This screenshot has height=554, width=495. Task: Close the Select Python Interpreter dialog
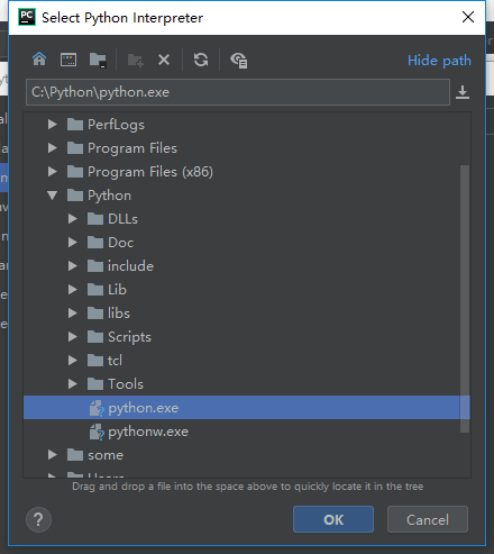[x=468, y=17]
